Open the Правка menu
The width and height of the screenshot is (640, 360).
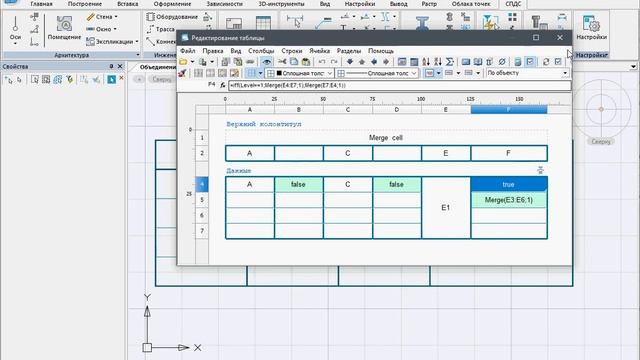pos(213,51)
